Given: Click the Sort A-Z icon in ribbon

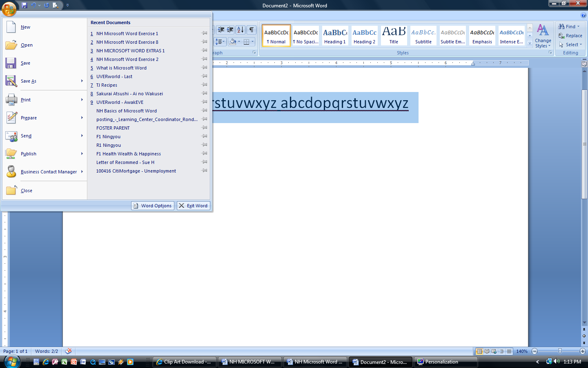Looking at the screenshot, I should tap(241, 29).
